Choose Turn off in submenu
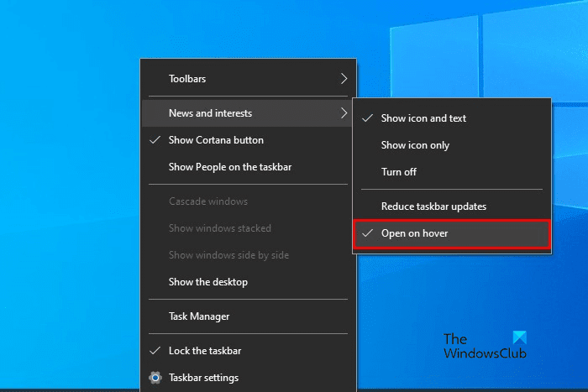Image resolution: width=588 pixels, height=392 pixels. pyautogui.click(x=452, y=172)
